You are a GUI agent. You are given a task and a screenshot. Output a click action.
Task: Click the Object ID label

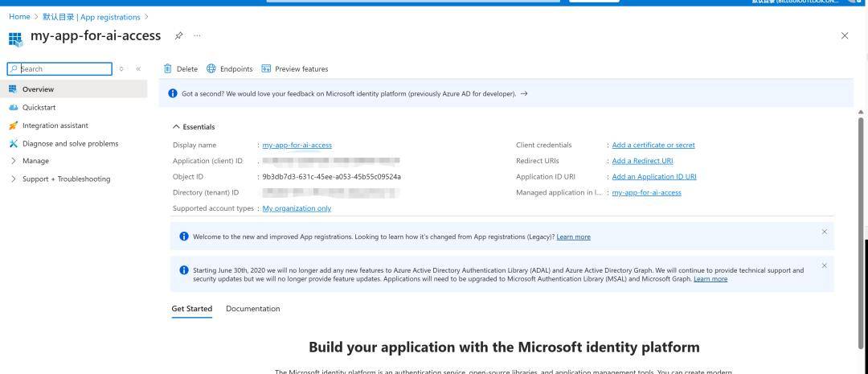(188, 177)
